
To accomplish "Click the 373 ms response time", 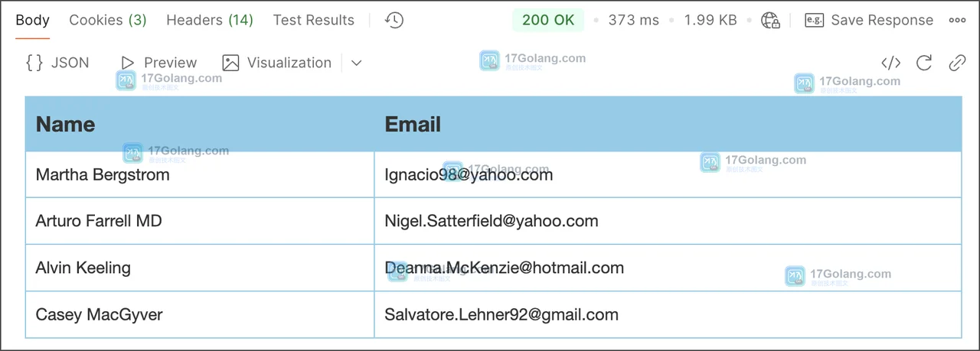I will 634,21.
